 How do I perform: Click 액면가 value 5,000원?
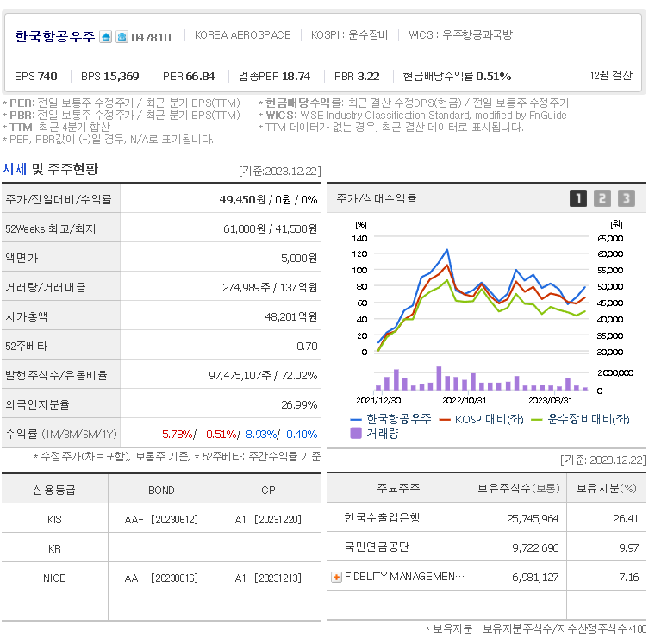coord(299,259)
